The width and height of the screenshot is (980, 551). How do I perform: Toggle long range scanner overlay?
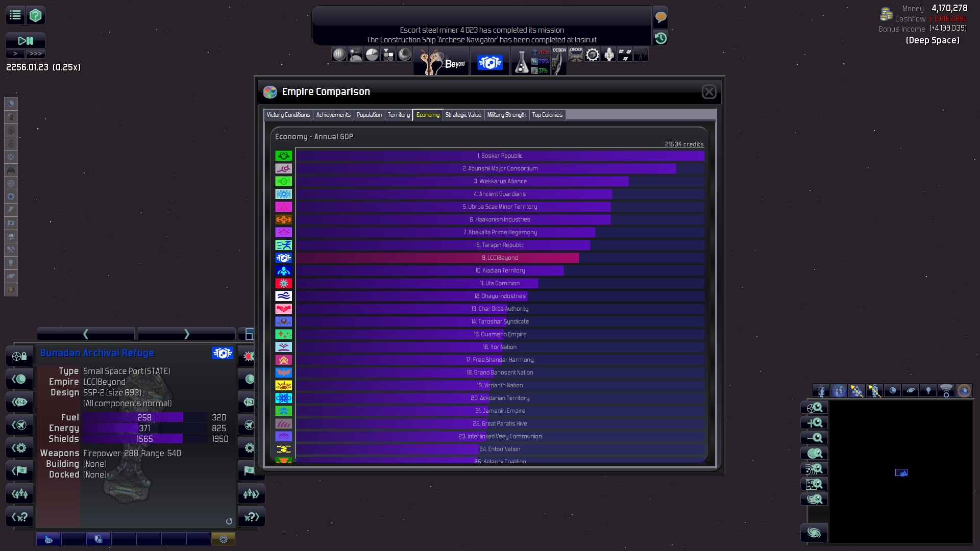946,391
